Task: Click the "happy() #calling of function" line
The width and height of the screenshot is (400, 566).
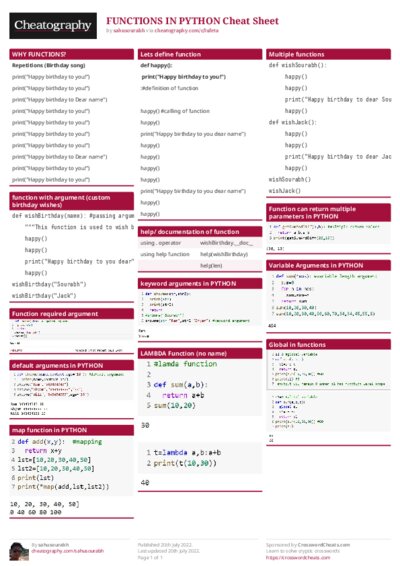Action: (x=175, y=111)
